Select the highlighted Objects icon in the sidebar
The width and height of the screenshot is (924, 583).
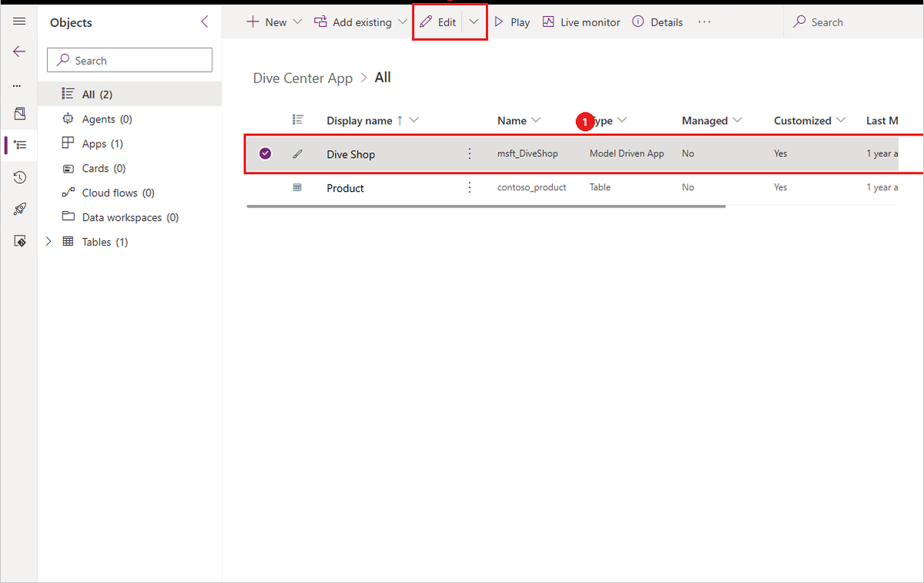coord(19,145)
